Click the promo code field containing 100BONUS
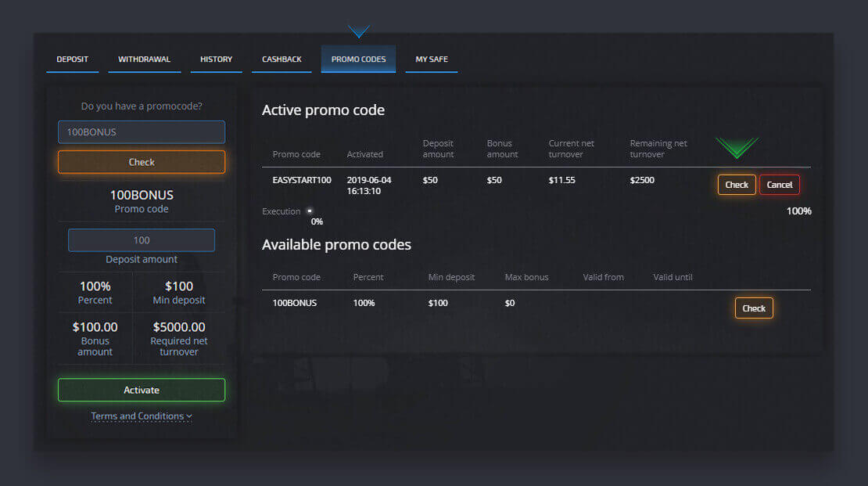The height and width of the screenshot is (486, 868). click(x=142, y=132)
